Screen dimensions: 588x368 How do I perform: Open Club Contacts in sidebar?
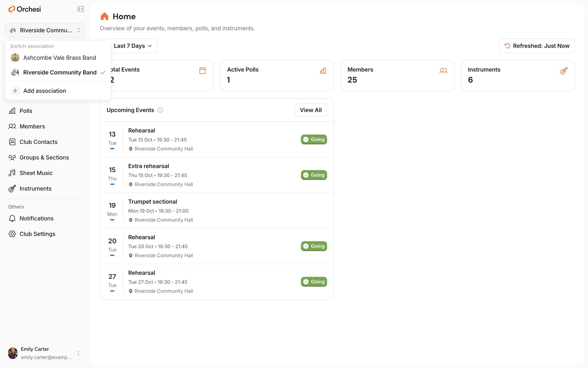45,142
